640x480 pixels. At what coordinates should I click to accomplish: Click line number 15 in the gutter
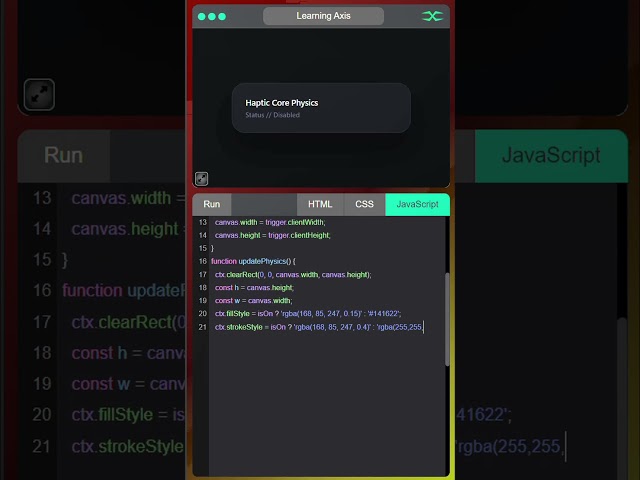[202, 248]
